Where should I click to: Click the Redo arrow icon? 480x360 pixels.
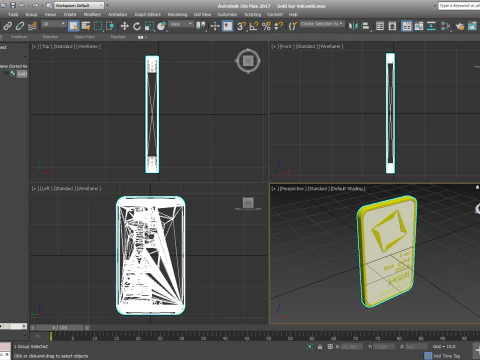[x=35, y=5]
